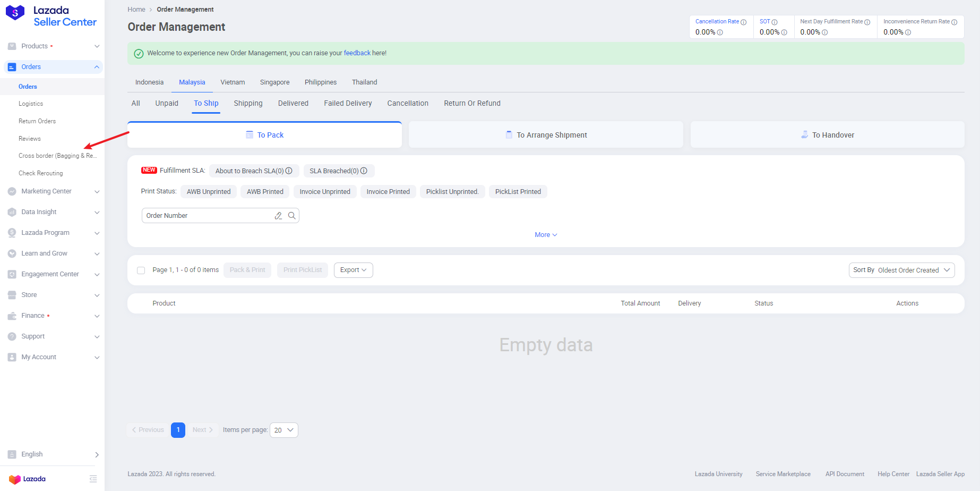Expand the Store menu chevron

pos(97,295)
